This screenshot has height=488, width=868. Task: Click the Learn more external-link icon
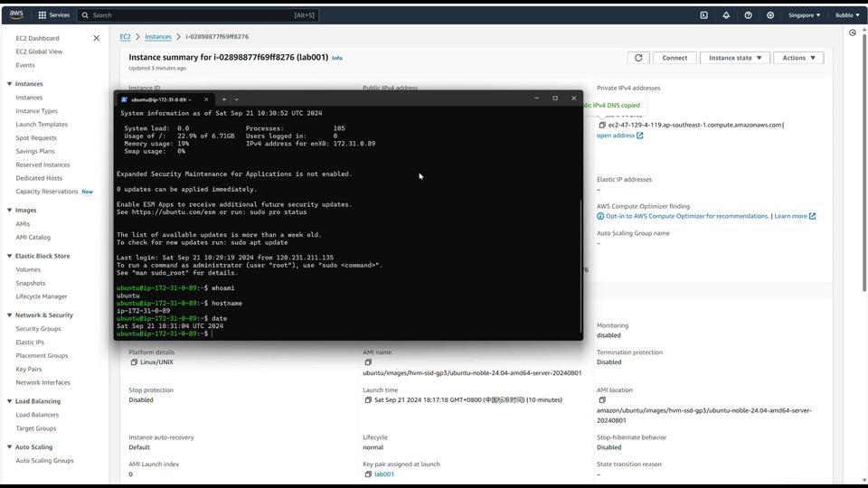click(x=812, y=216)
